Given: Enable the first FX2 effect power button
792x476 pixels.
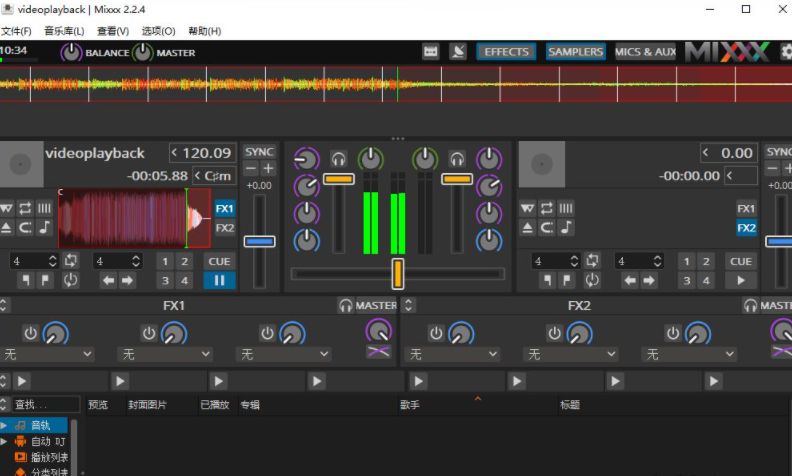Looking at the screenshot, I should tap(436, 334).
